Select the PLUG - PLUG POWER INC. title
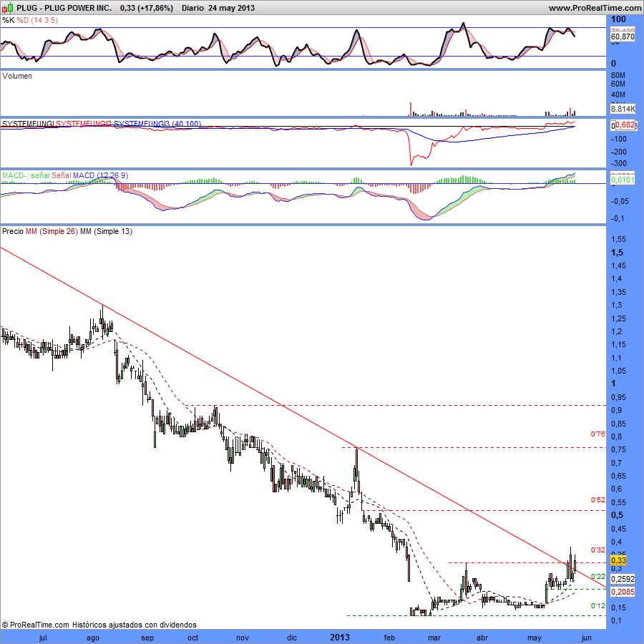Screen dimensions: 644x644 pyautogui.click(x=64, y=8)
